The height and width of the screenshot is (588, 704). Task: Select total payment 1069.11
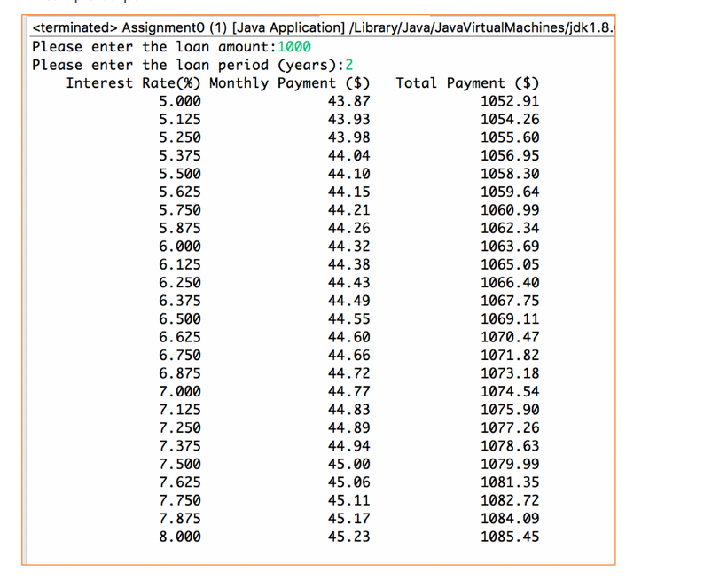[510, 319]
